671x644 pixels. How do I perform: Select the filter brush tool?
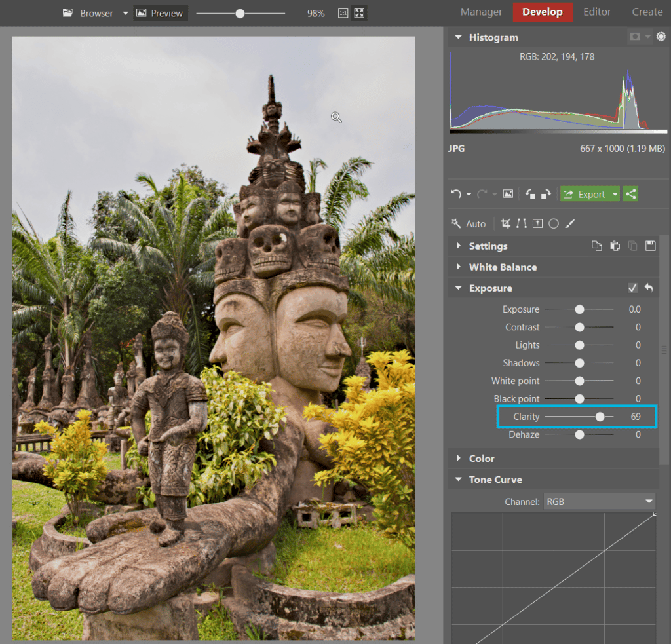(x=569, y=223)
